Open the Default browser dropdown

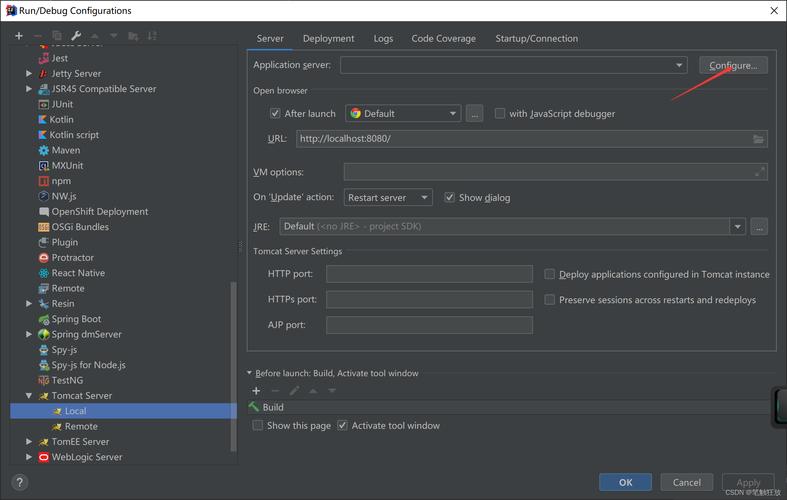403,113
